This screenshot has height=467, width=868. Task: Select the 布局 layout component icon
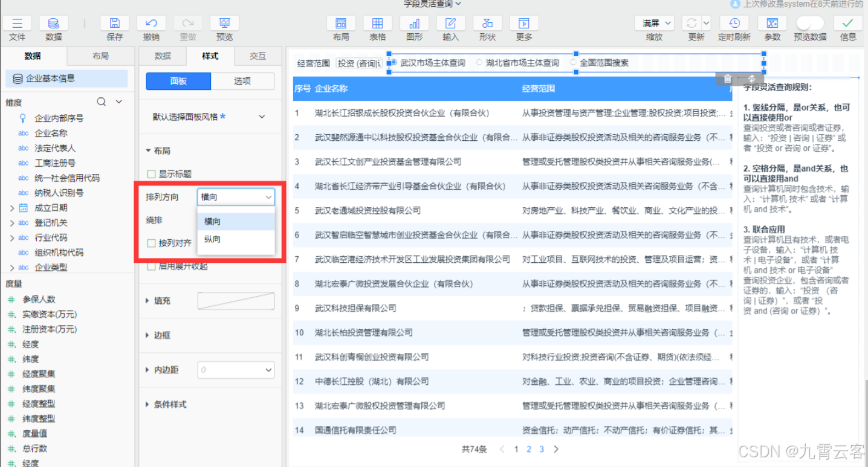point(341,24)
